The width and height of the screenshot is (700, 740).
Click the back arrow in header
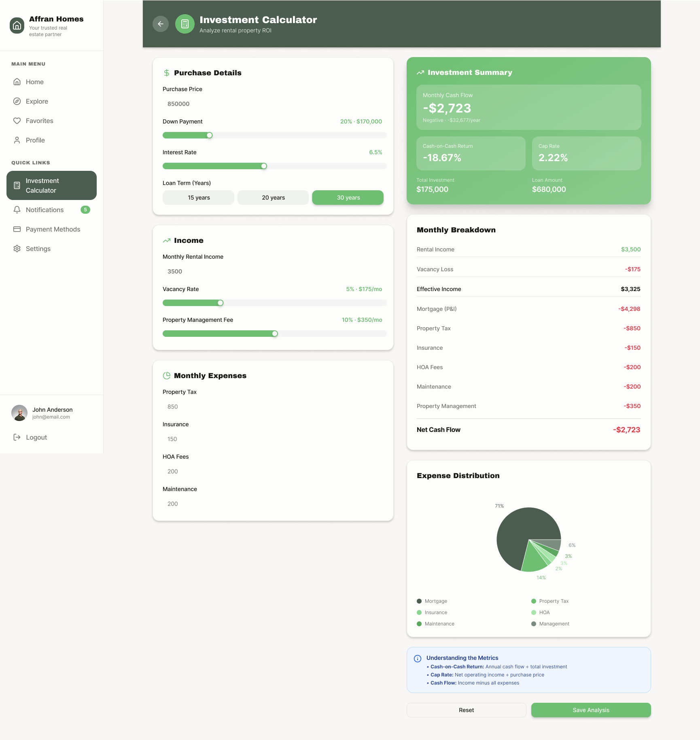pos(161,24)
